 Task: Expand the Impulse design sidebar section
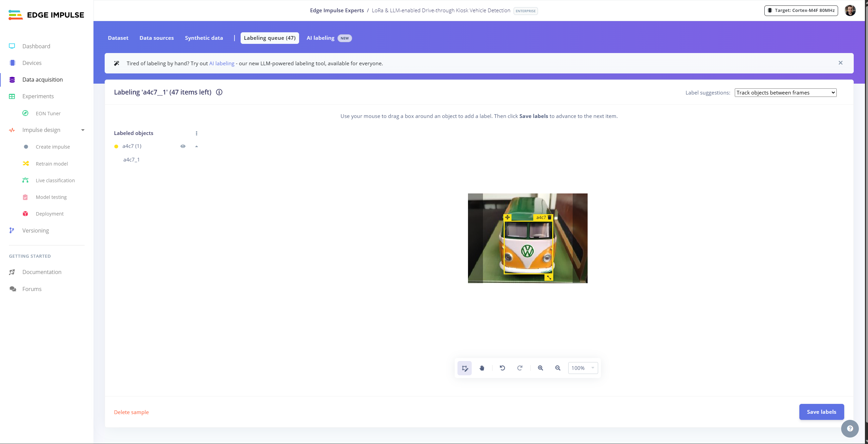(83, 130)
